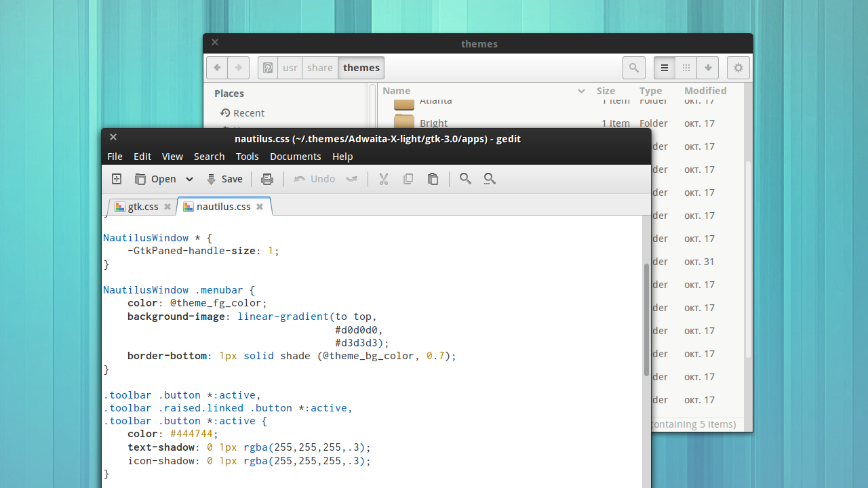Close the nautilus.css tab
This screenshot has width=868, height=488.
click(x=260, y=207)
